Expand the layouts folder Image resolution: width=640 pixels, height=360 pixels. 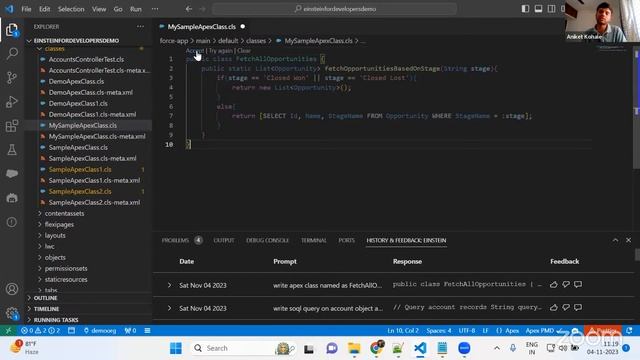[55, 236]
